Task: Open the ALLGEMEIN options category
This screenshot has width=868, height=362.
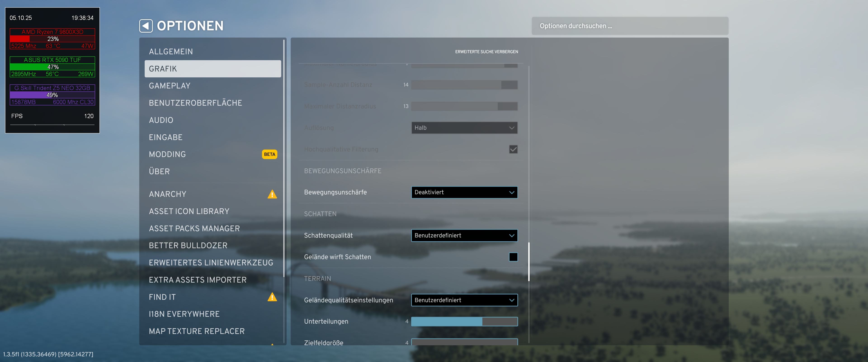Action: pyautogui.click(x=171, y=52)
